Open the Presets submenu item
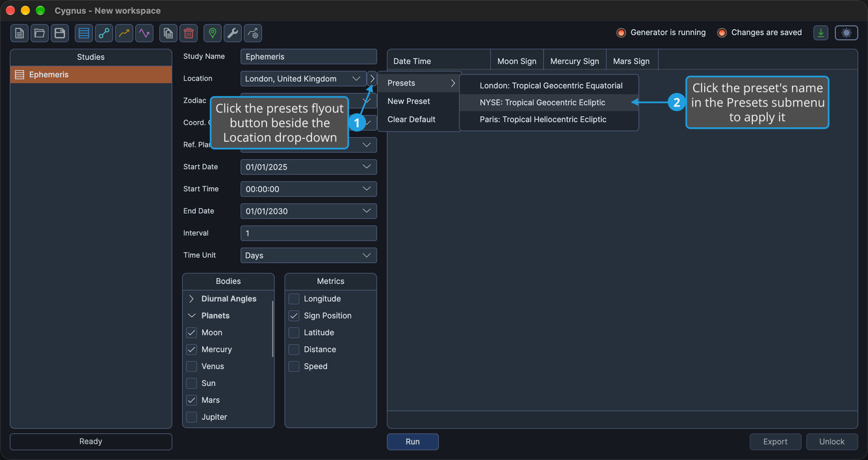This screenshot has width=868, height=460. tap(420, 83)
